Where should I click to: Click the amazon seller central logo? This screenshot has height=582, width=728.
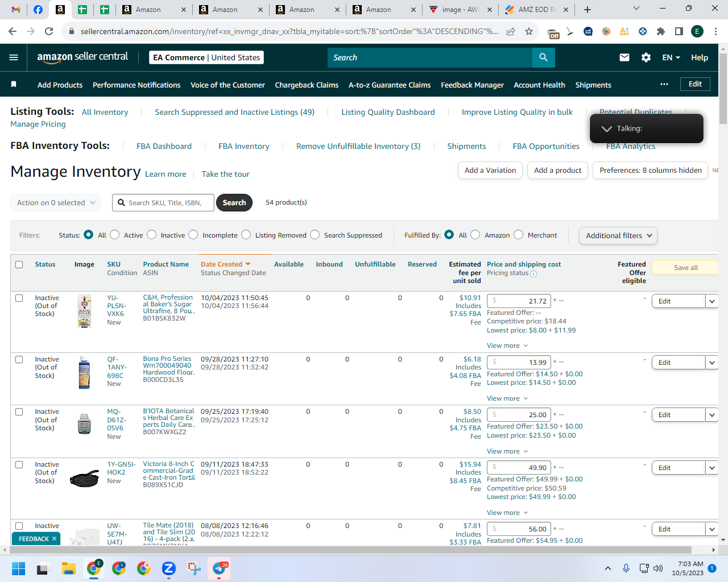coord(82,57)
